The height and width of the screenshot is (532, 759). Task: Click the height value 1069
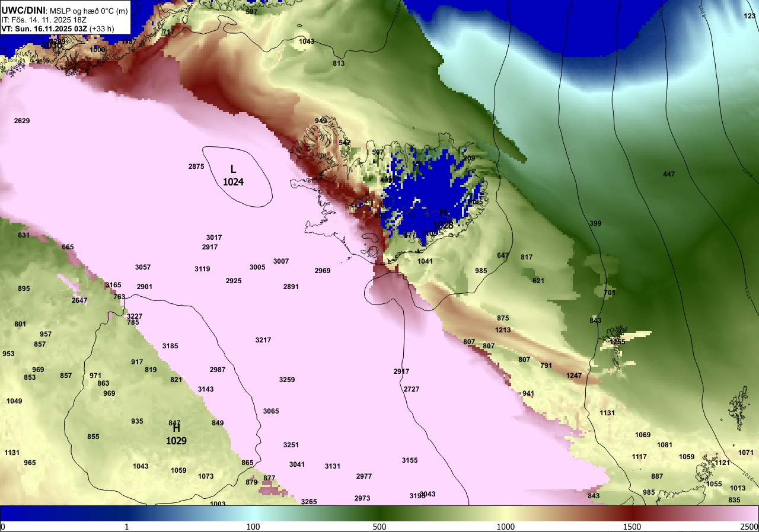pyautogui.click(x=643, y=435)
